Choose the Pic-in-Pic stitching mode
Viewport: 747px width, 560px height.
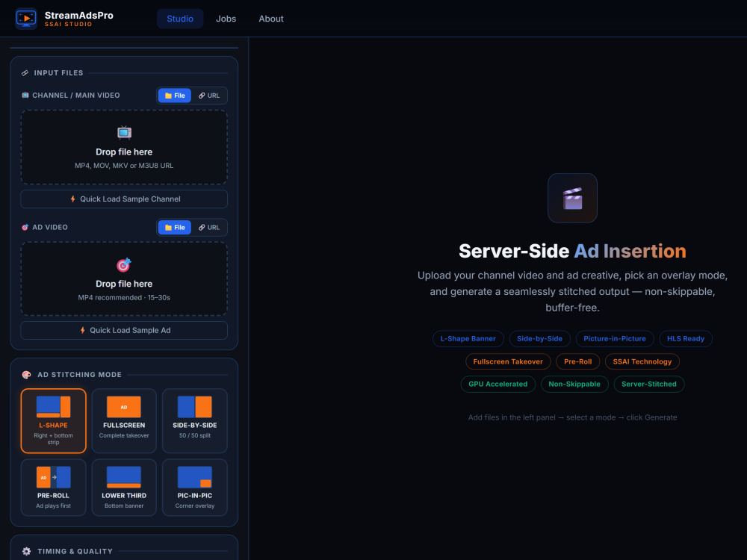(x=195, y=488)
